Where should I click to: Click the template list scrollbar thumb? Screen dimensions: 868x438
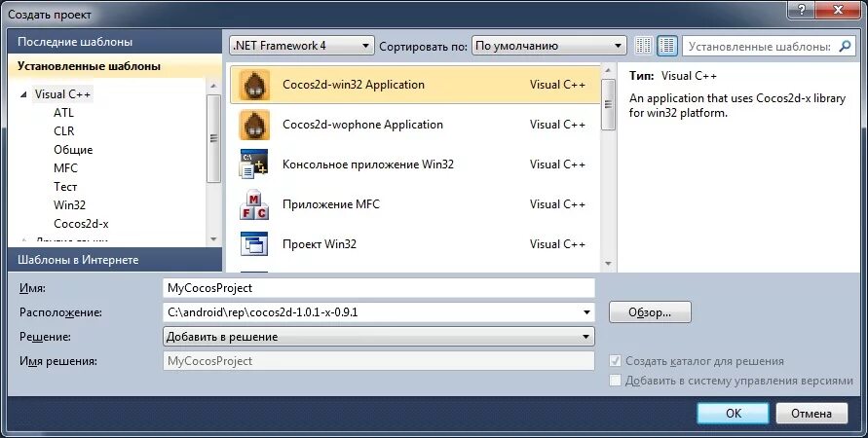(608, 104)
